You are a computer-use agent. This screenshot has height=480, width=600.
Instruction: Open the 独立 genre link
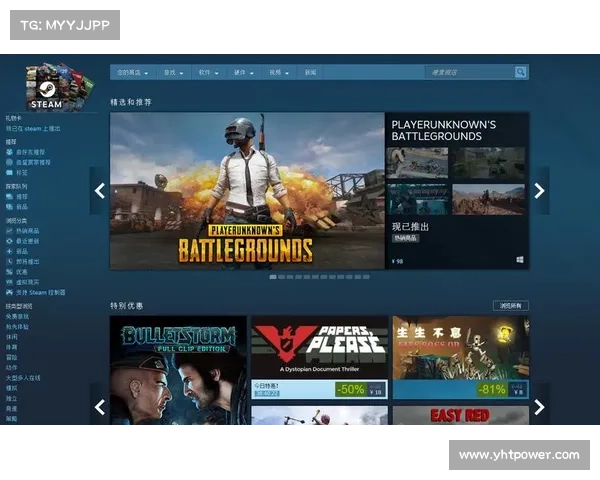point(11,398)
